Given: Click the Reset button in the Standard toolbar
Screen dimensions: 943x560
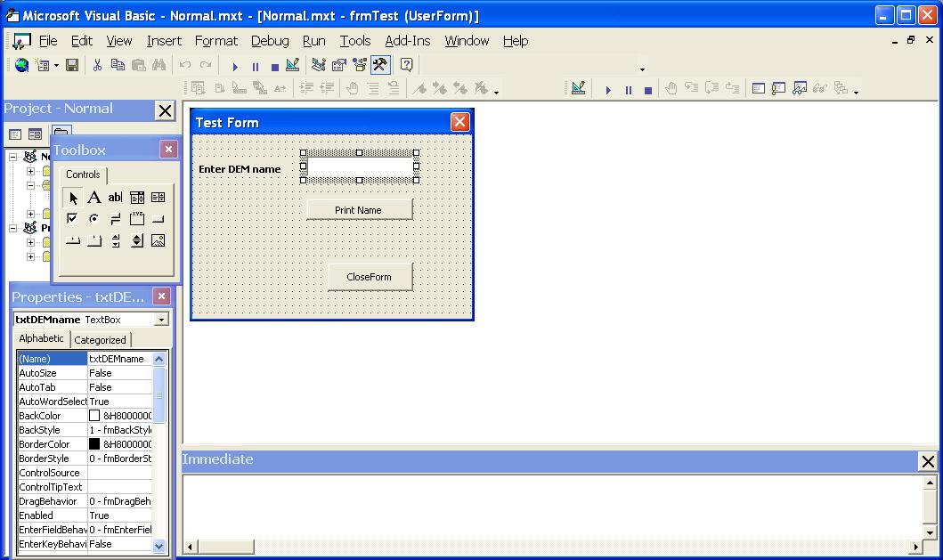Looking at the screenshot, I should click(x=275, y=66).
